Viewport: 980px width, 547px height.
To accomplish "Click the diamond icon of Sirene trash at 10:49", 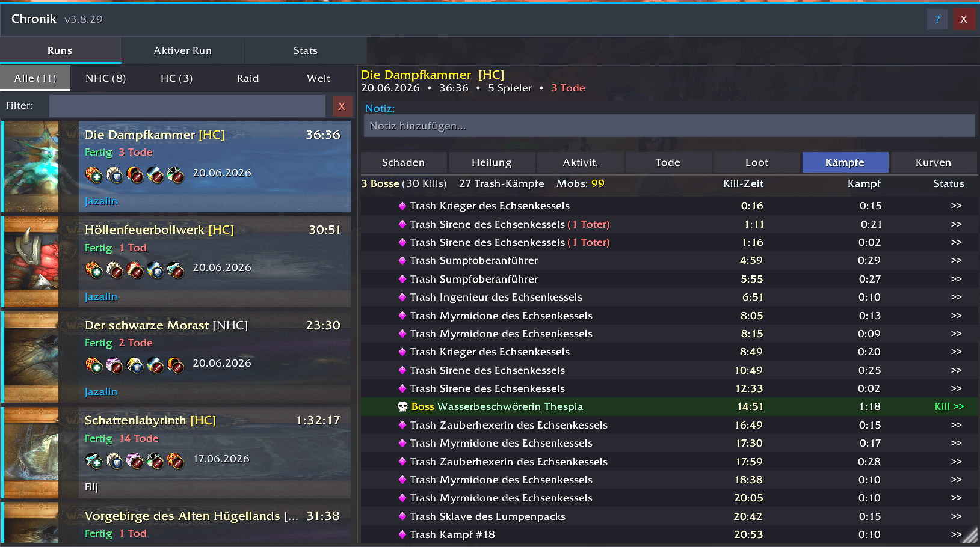I will tap(402, 370).
